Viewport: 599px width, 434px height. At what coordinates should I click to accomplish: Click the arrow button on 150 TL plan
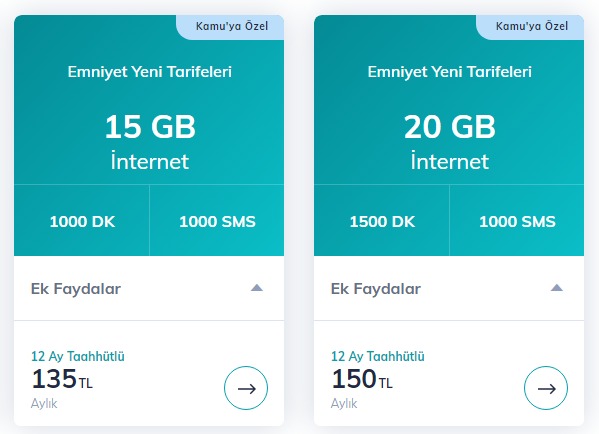546,388
